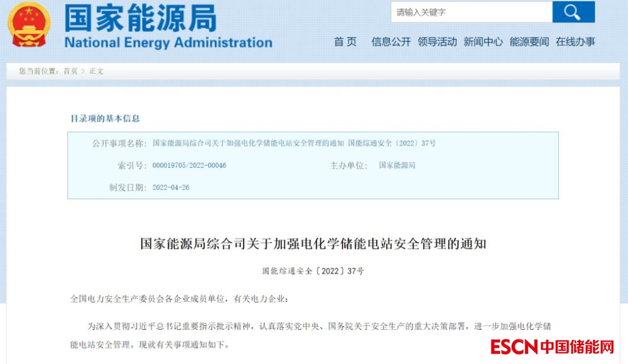Navigate to 在线办事 services

(575, 41)
